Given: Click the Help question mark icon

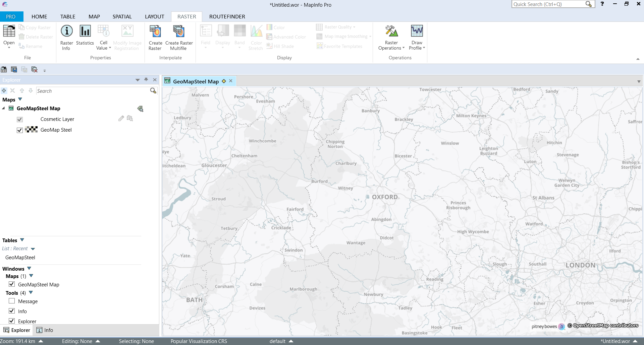Looking at the screenshot, I should 602,4.
